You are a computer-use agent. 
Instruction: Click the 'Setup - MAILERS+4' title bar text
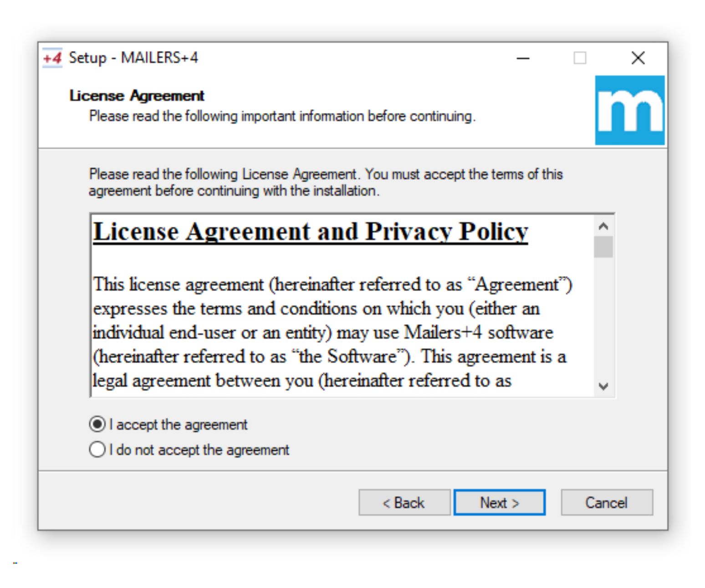coord(133,58)
